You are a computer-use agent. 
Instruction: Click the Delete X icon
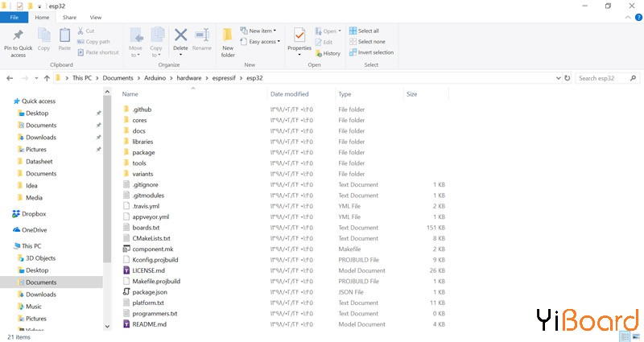pyautogui.click(x=180, y=35)
